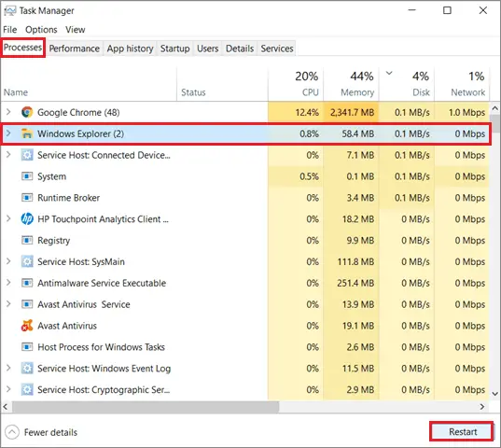Select the Google Chrome (48) row name
501x448 pixels.
click(78, 113)
